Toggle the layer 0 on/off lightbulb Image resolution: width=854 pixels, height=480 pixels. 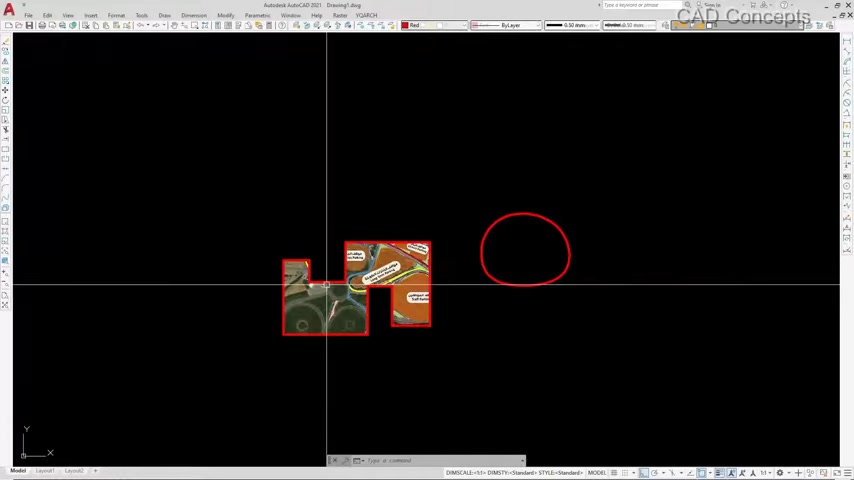[676, 26]
